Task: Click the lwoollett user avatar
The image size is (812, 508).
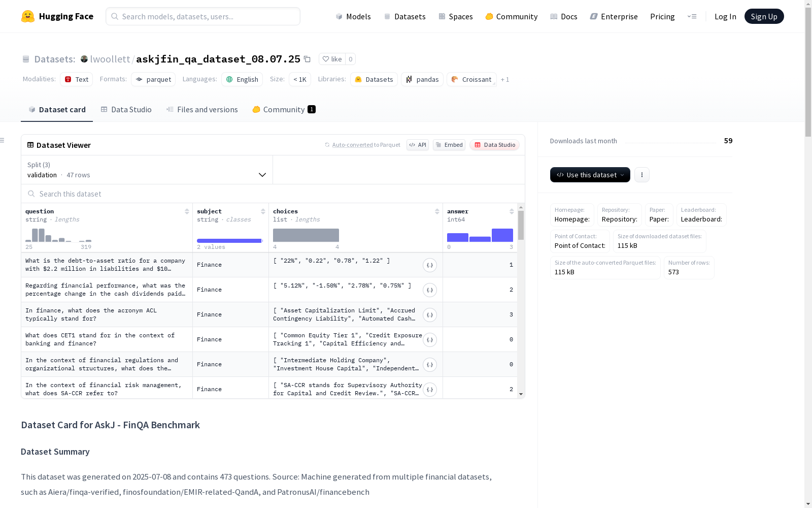Action: coord(84,59)
